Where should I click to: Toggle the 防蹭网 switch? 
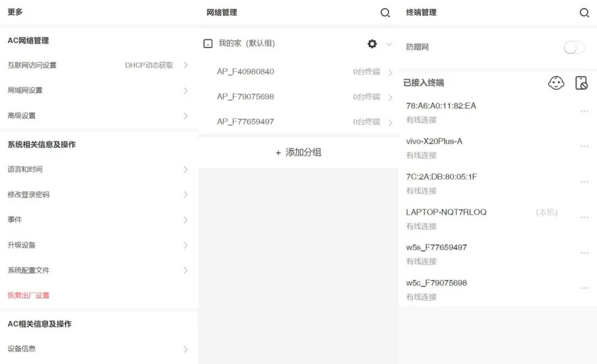coord(574,48)
